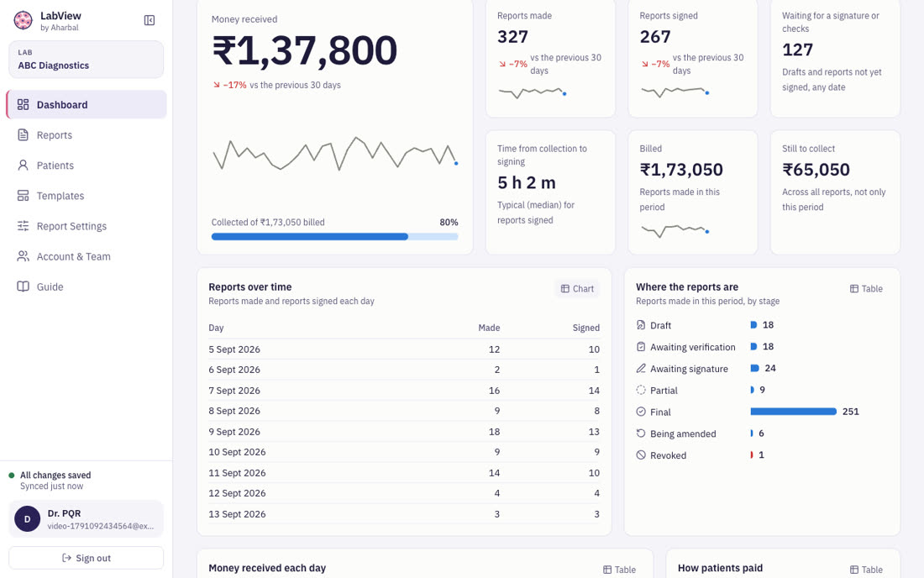Toggle Where the reports are Table view
The height and width of the screenshot is (578, 924).
click(866, 289)
